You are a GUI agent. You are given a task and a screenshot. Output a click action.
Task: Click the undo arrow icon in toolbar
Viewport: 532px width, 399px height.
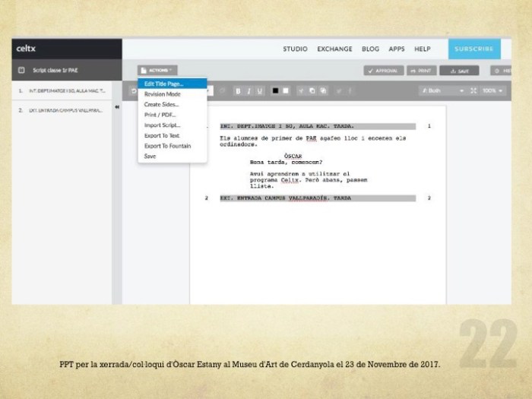coord(134,91)
